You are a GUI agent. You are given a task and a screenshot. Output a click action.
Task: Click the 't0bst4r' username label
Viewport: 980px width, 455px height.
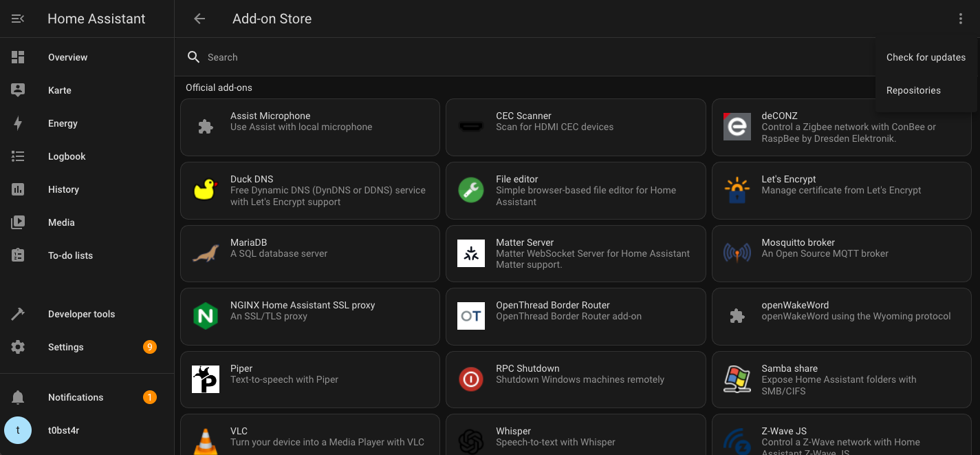[63, 430]
